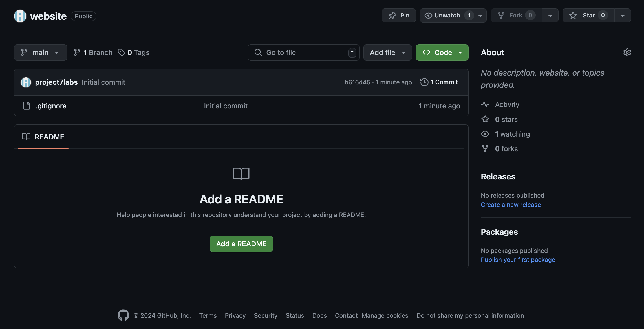Open the Status footer link
644x329 pixels.
coord(295,315)
